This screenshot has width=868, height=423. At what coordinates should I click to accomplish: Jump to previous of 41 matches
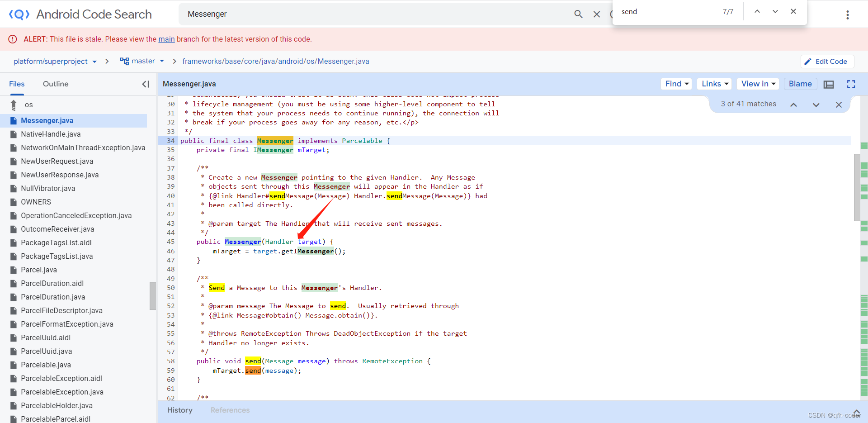(x=793, y=105)
